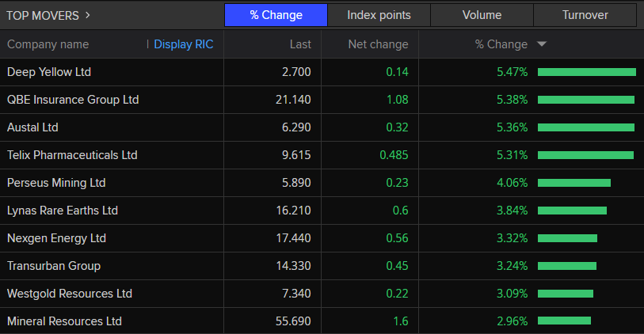Sort by Net change column header

(378, 44)
